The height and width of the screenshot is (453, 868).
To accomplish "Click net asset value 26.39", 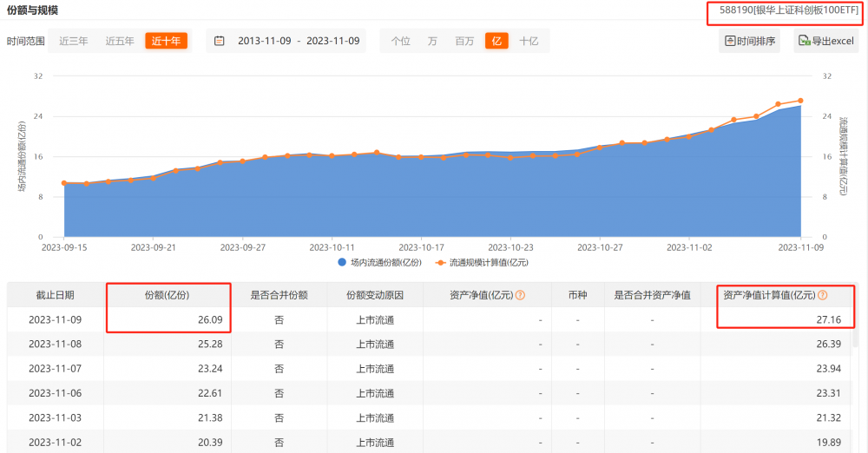I will (x=829, y=344).
